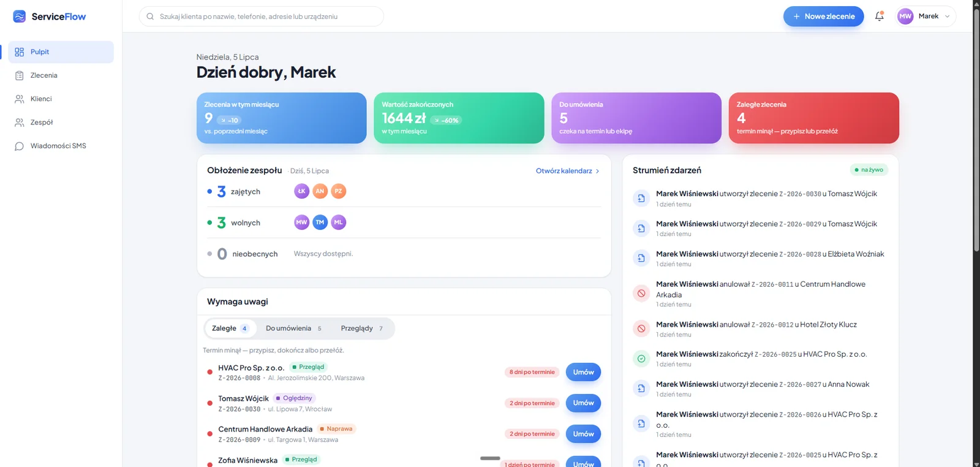Click the customer search input field
Viewport: 980px width, 467px height.
[x=262, y=17]
